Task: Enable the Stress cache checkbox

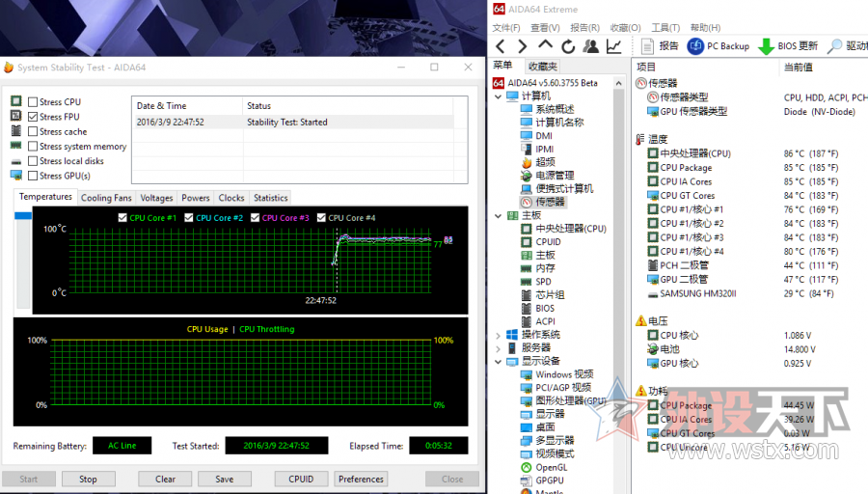Action: click(33, 132)
